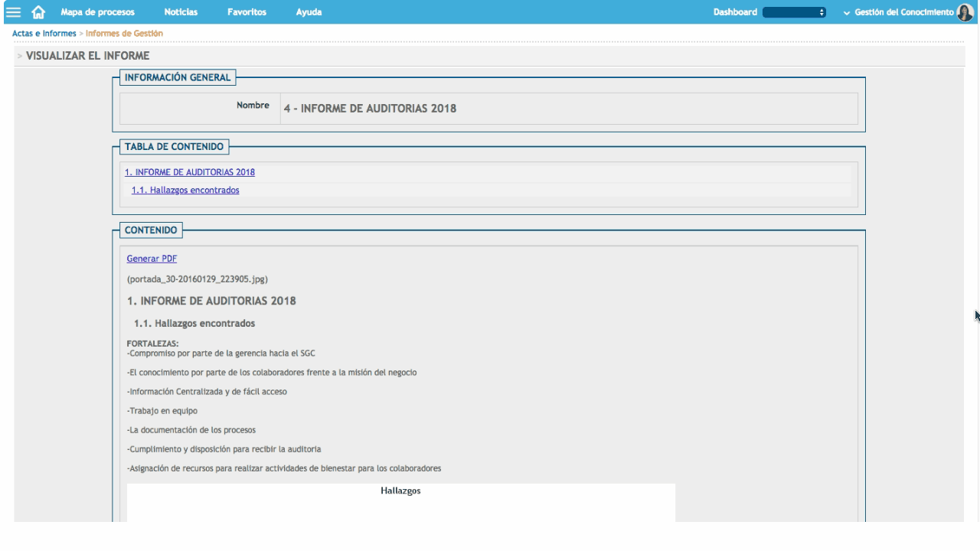This screenshot has height=551, width=980.
Task: Click the Hallazgos chart title
Action: [x=400, y=491]
